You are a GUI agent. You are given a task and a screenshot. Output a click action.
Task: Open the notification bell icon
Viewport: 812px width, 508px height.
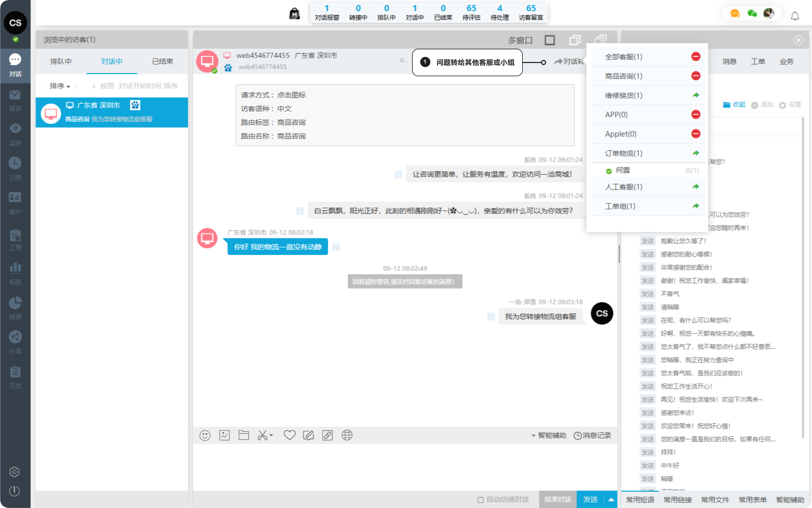pos(795,16)
